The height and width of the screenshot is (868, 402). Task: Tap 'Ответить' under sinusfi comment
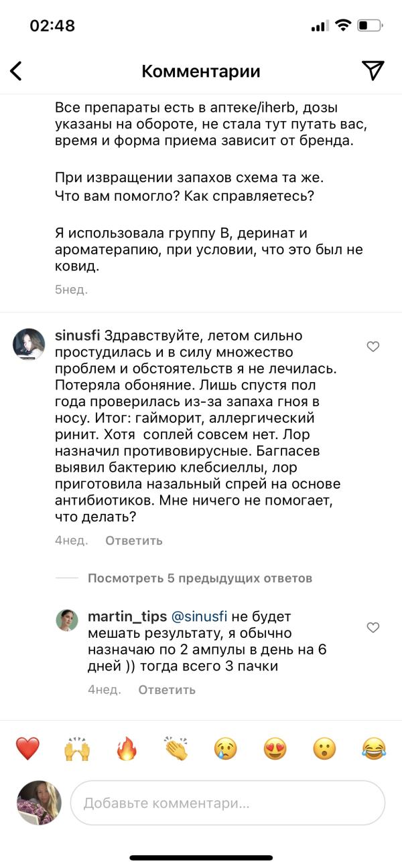[x=134, y=541]
